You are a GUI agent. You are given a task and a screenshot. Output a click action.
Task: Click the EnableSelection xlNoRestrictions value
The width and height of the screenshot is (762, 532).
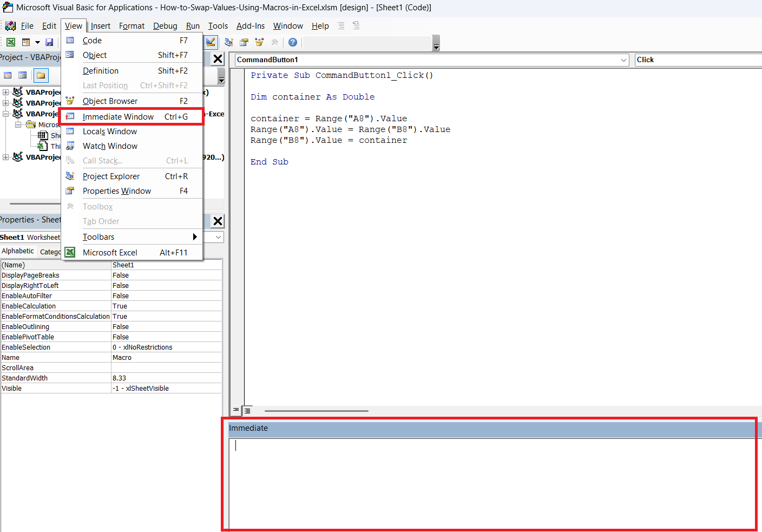click(167, 347)
